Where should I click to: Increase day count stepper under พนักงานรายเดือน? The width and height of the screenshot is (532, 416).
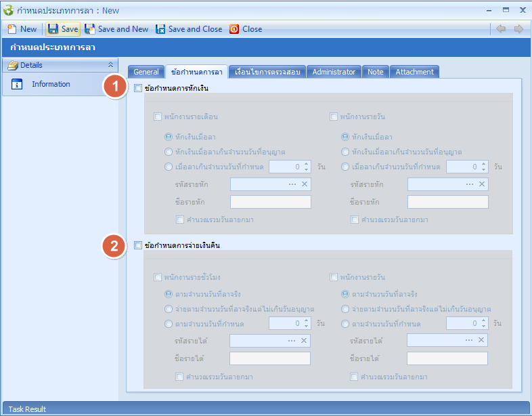click(306, 164)
